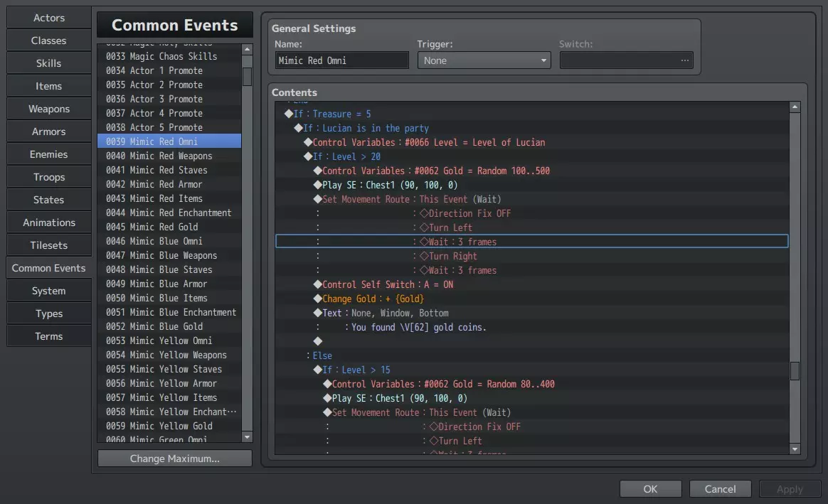Select the Tilesets tab
828x504 pixels.
[49, 245]
